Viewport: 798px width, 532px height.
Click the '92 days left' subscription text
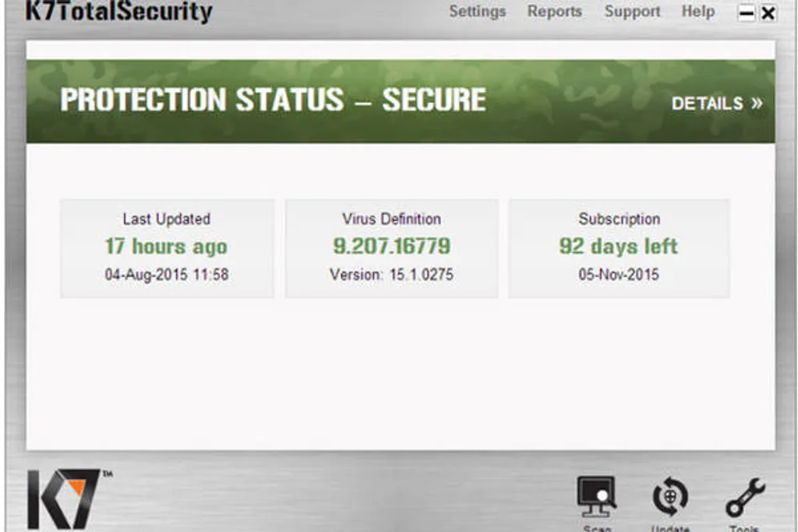[618, 246]
